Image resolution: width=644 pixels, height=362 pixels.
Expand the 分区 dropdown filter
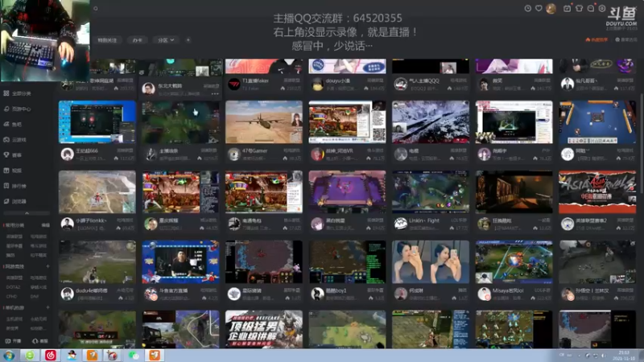(x=166, y=40)
